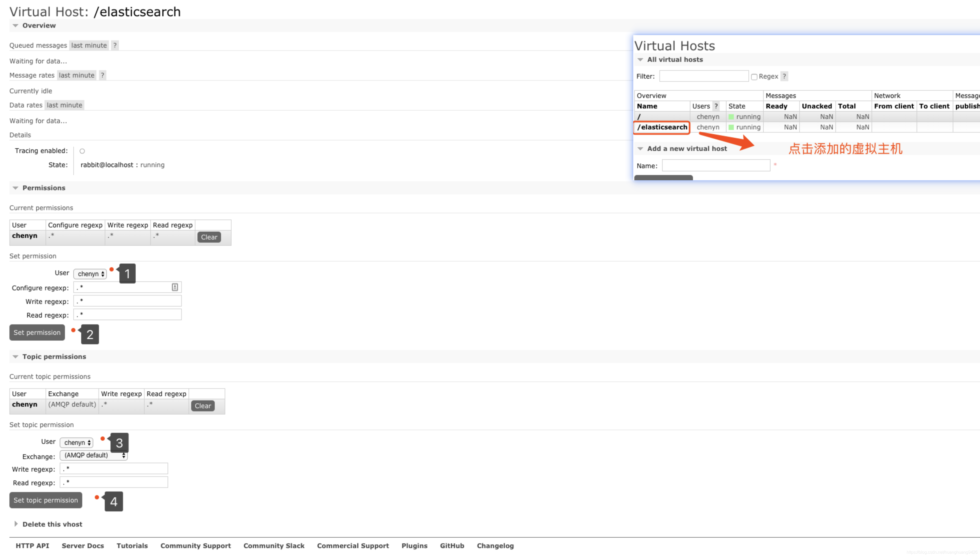Expand the Delete this vhost section
Screen dimensions: 980x557
[x=48, y=524]
